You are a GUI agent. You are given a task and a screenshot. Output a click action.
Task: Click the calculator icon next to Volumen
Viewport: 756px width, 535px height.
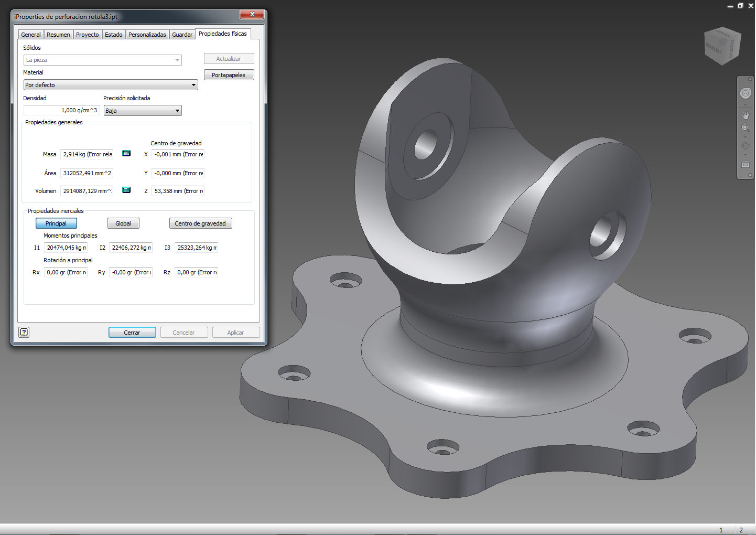[x=126, y=190]
